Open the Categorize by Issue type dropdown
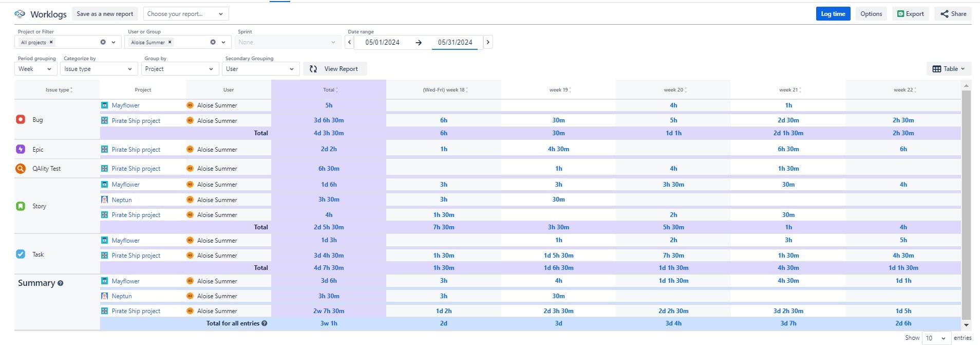 (x=99, y=69)
